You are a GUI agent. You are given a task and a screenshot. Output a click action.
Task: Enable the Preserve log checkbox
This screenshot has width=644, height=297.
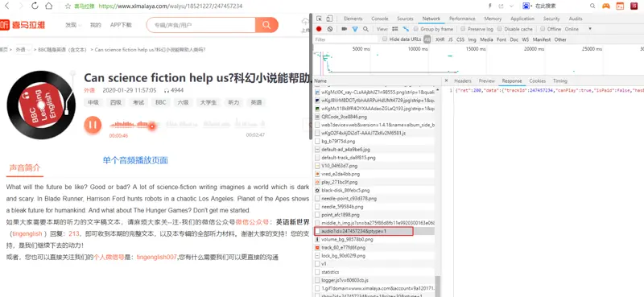tap(463, 29)
